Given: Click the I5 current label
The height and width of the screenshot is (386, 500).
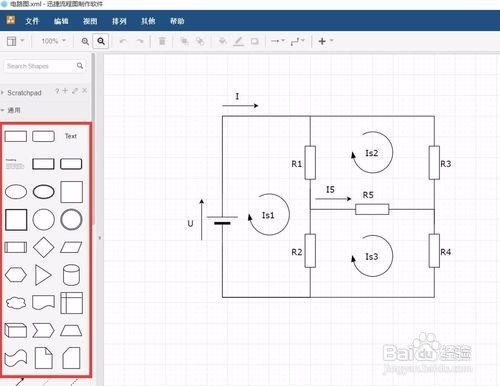Looking at the screenshot, I should [330, 190].
